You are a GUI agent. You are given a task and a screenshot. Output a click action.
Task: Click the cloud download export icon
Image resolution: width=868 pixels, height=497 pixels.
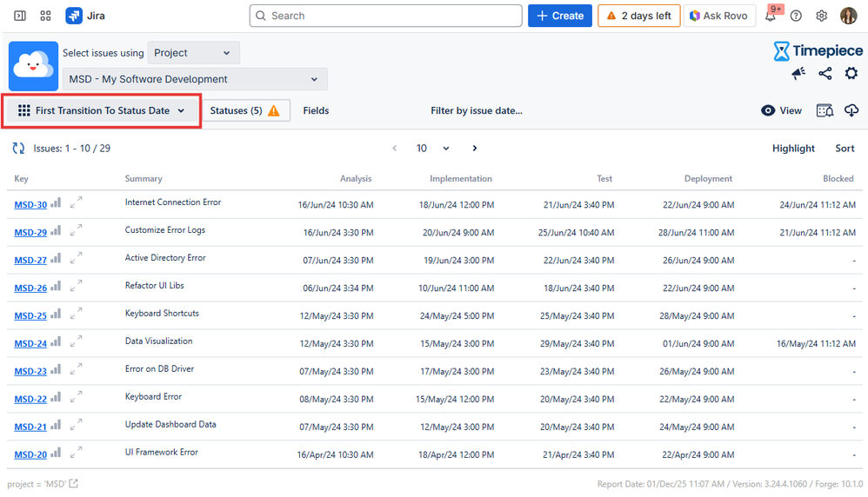click(x=851, y=110)
